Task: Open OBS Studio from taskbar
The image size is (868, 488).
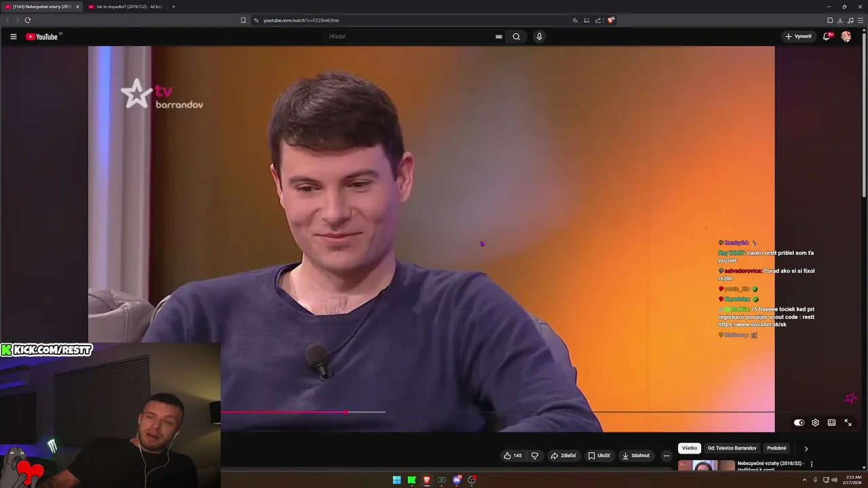Action: [x=471, y=480]
